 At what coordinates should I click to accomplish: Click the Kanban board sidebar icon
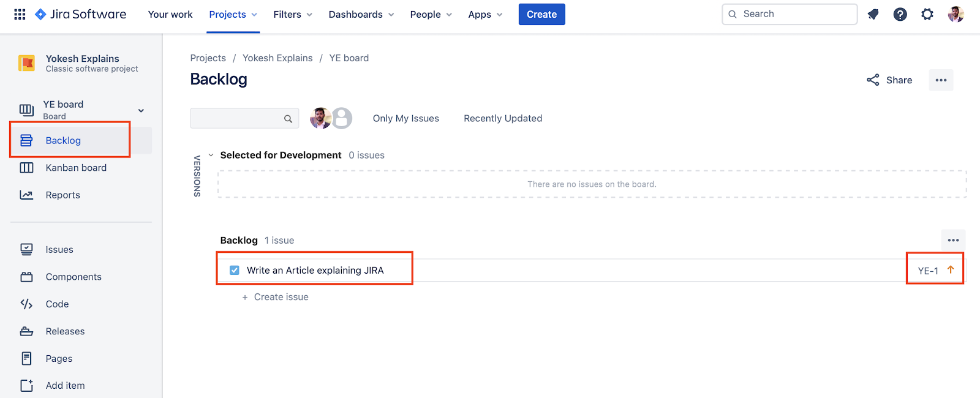[26, 168]
